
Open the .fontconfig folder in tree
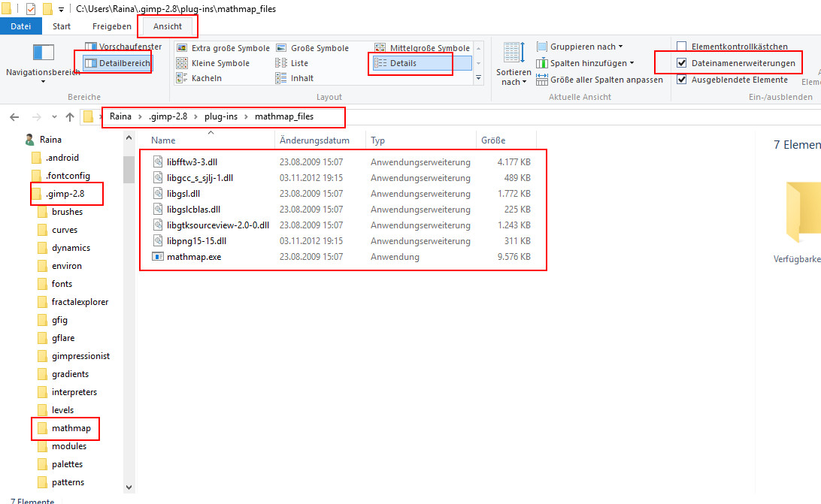pos(68,175)
